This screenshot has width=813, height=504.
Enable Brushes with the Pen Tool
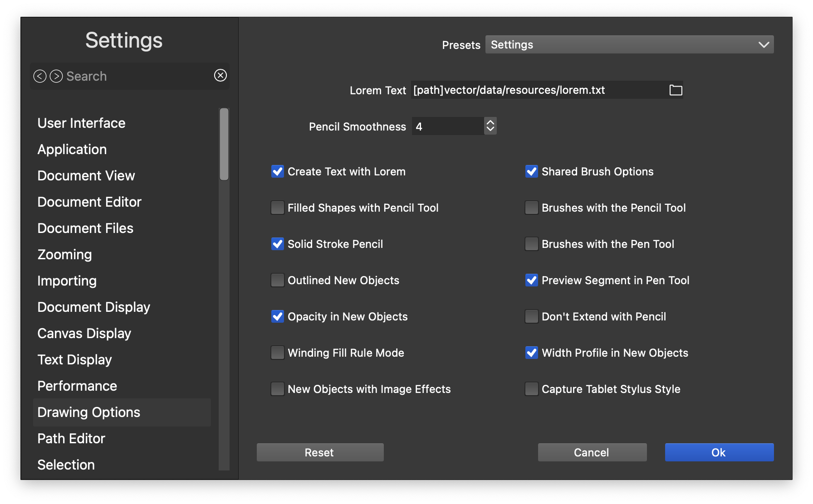531,244
